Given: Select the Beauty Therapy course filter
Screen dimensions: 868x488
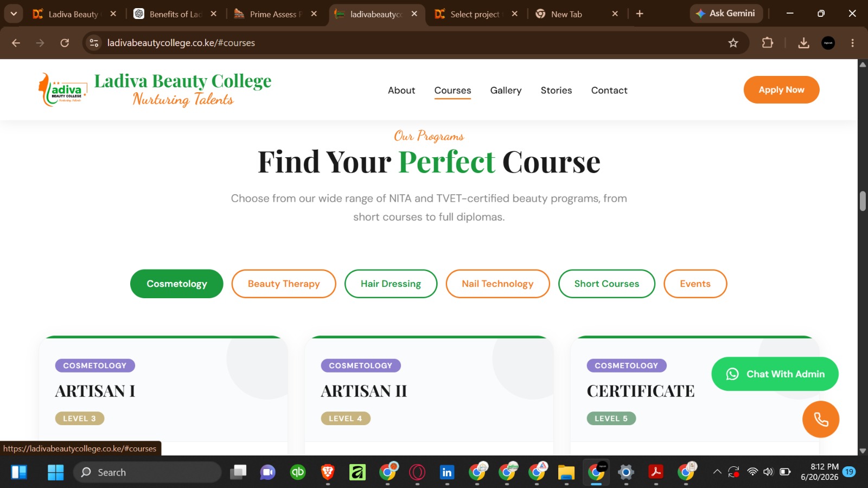Looking at the screenshot, I should 284,284.
